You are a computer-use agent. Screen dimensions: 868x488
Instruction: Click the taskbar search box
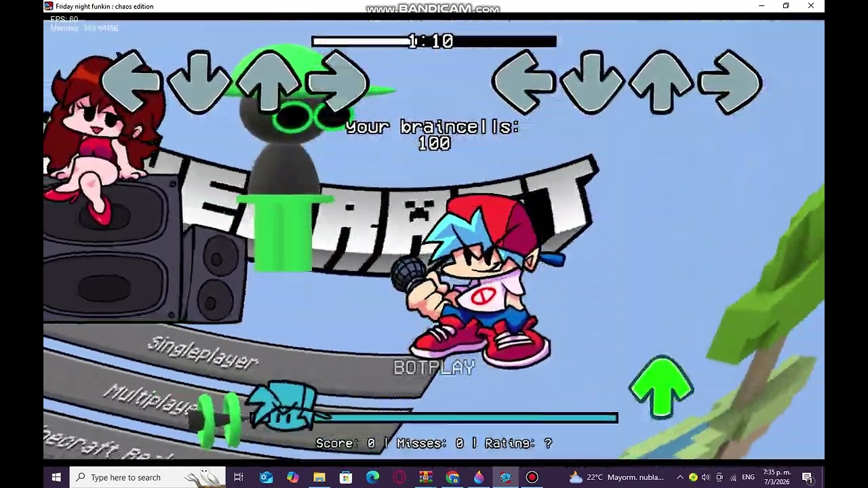(x=148, y=477)
